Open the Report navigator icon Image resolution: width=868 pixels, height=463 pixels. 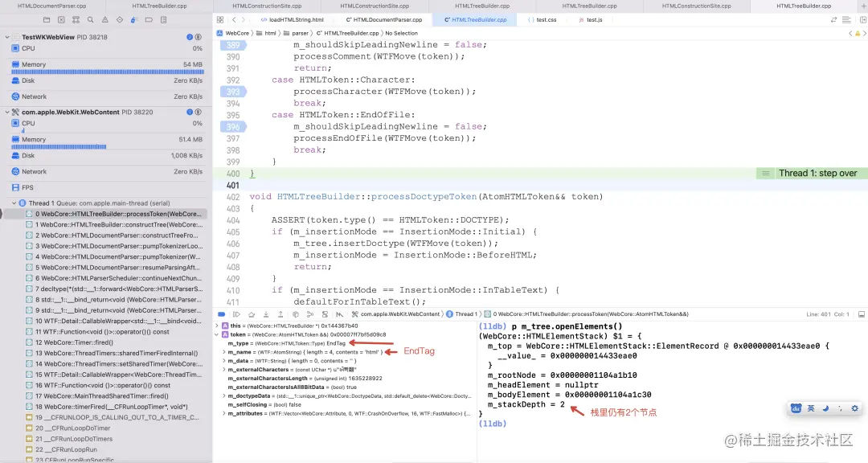click(x=163, y=19)
